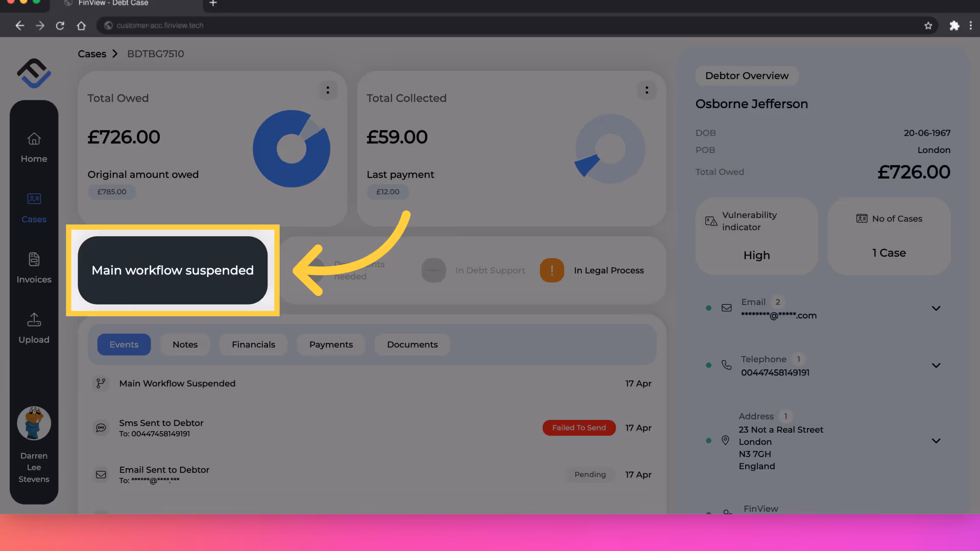Viewport: 980px width, 551px height.
Task: Open the Upload sidebar icon
Action: [34, 320]
